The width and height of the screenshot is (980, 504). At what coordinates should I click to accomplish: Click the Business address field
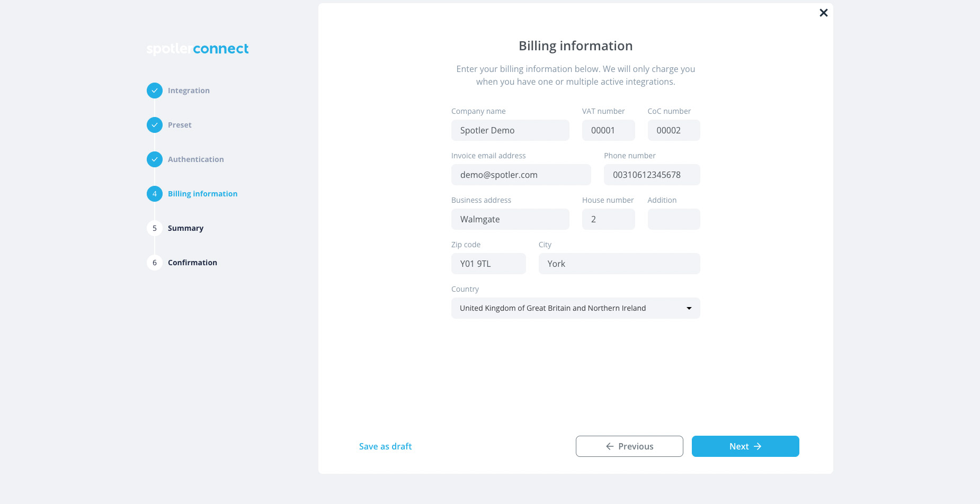510,219
